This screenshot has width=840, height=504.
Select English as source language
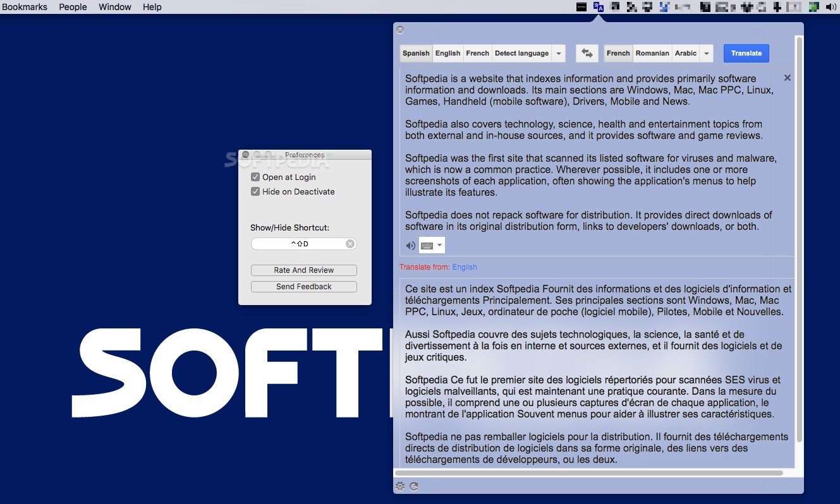448,53
